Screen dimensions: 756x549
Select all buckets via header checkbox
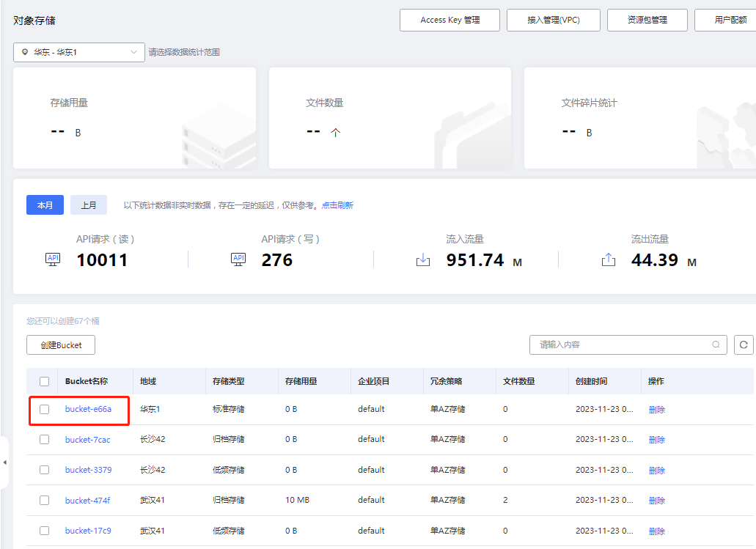[44, 381]
